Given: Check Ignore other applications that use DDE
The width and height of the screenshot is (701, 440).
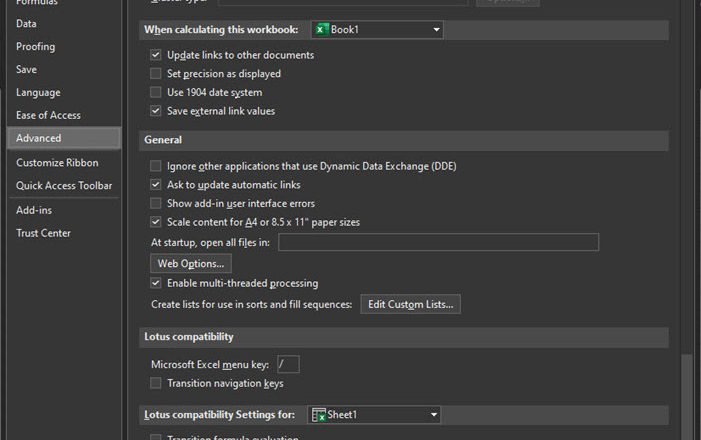Looking at the screenshot, I should click(156, 166).
